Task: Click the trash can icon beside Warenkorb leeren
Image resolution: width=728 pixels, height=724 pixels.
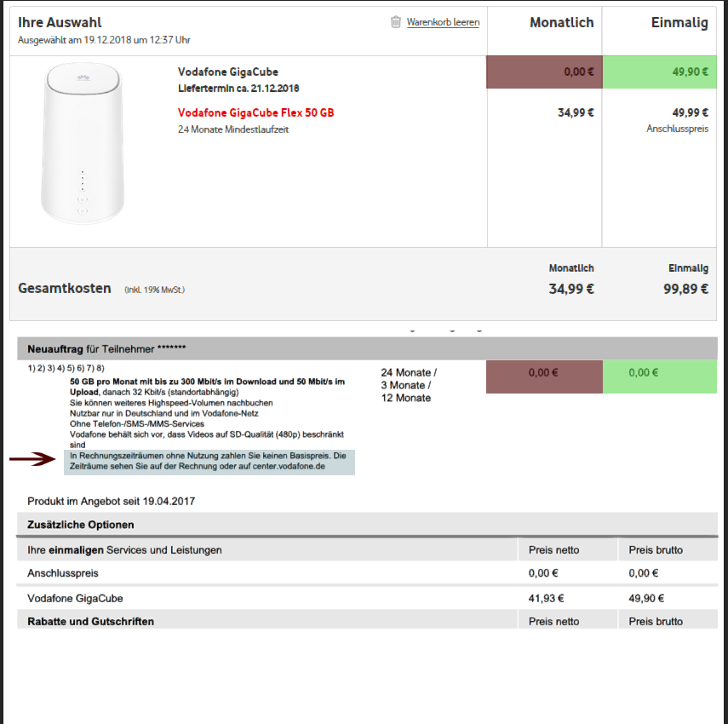Action: (396, 22)
